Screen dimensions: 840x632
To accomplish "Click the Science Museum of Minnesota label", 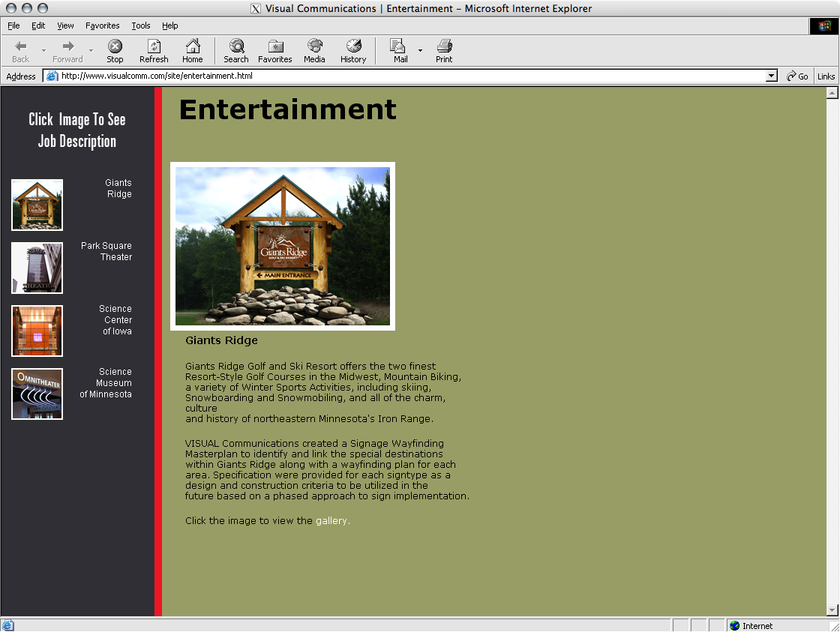I will click(x=106, y=383).
